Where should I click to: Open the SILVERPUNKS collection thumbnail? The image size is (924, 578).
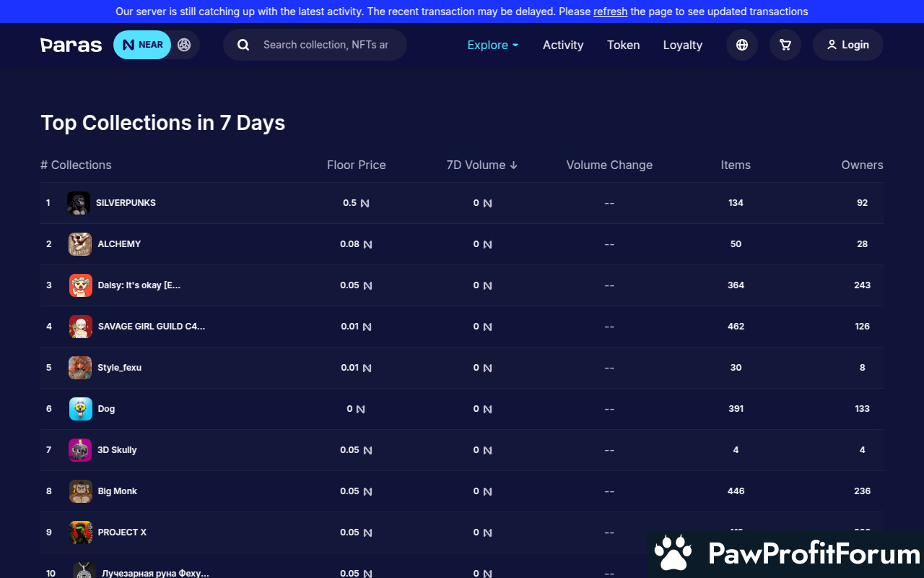click(x=79, y=203)
